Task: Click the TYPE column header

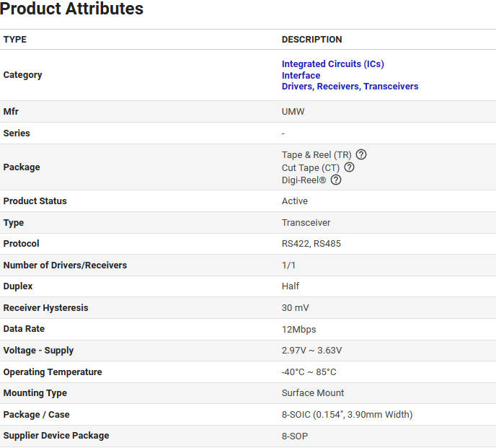Action: click(15, 40)
